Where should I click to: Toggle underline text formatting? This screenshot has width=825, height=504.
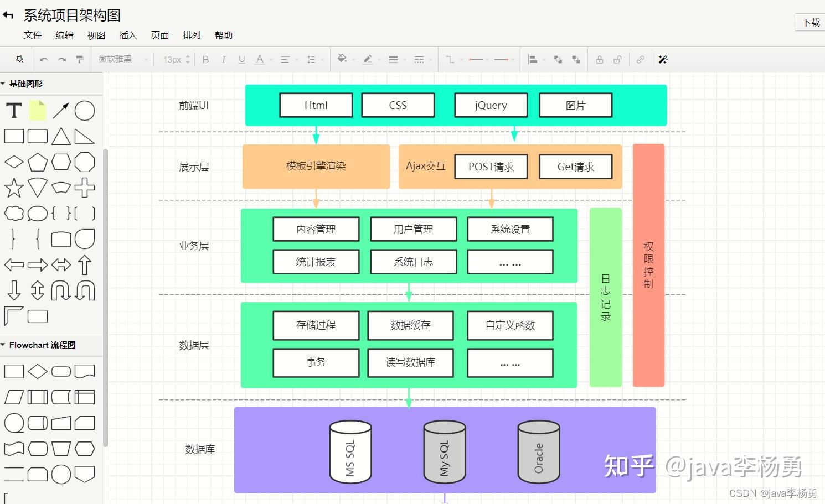click(241, 59)
